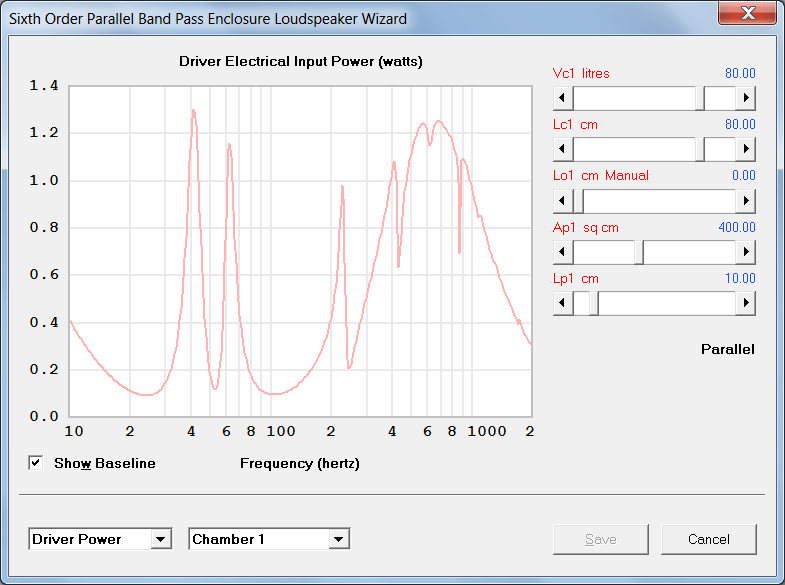
Task: Decrease Lp1 cm with left arrow
Action: pos(563,303)
